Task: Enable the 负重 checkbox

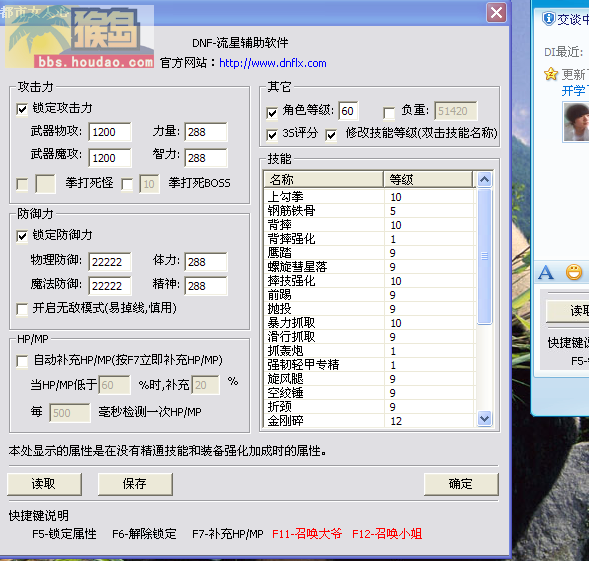Action: click(389, 112)
